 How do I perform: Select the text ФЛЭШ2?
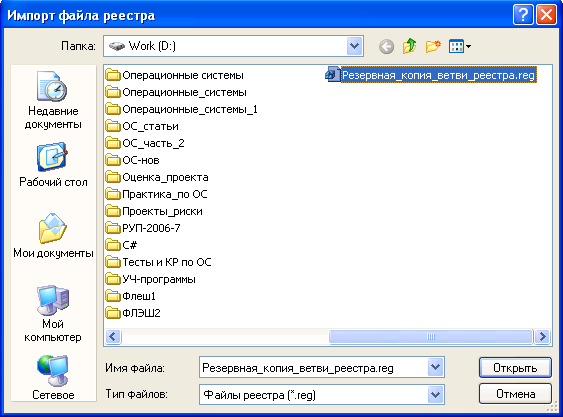(141, 313)
